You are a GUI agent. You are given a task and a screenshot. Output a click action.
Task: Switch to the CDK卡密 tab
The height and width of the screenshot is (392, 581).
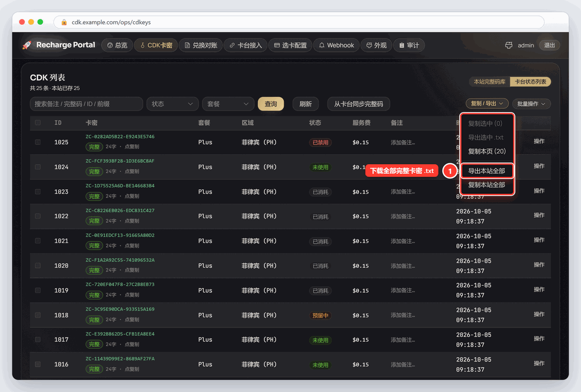tap(156, 45)
